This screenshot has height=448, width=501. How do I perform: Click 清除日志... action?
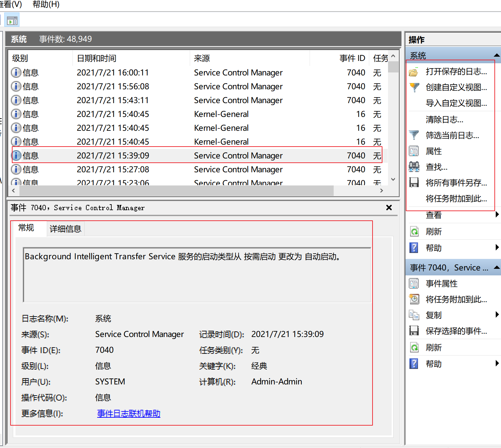(x=444, y=120)
